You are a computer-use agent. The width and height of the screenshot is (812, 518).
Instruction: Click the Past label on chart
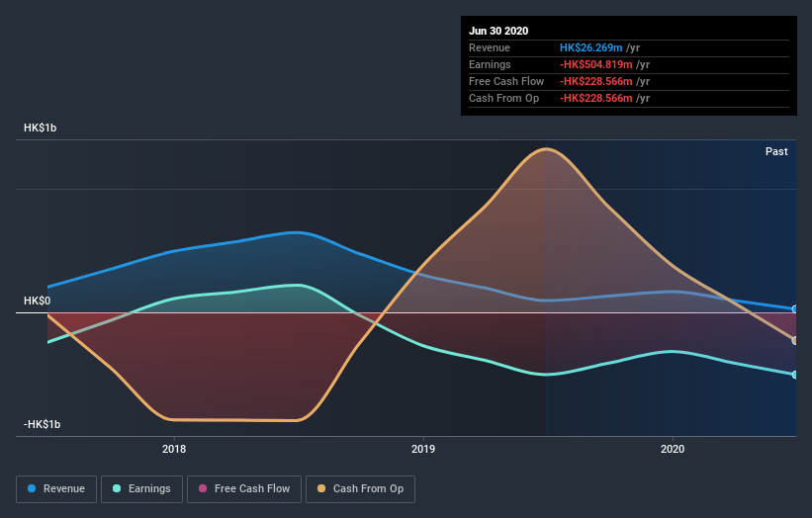tap(776, 151)
